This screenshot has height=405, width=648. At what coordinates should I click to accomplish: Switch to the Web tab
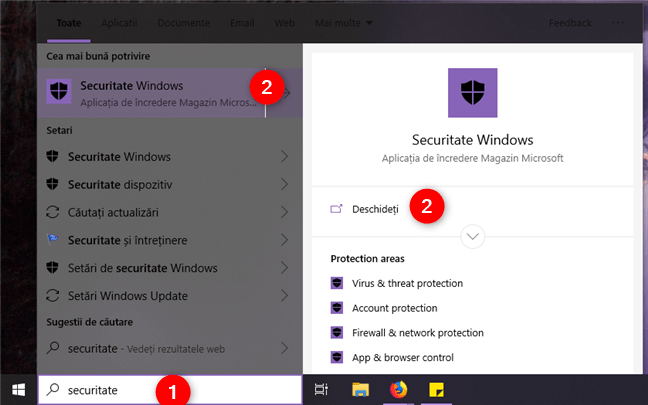(284, 23)
